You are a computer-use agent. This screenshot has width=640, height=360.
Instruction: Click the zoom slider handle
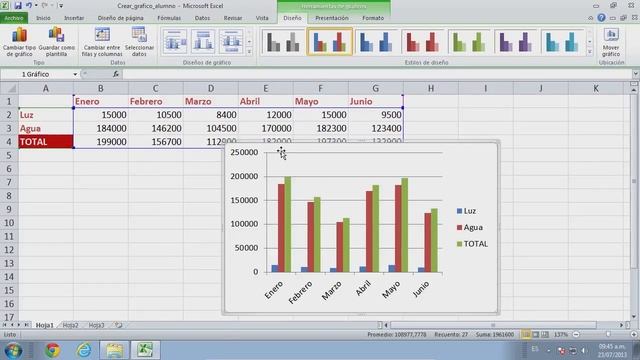coord(608,335)
